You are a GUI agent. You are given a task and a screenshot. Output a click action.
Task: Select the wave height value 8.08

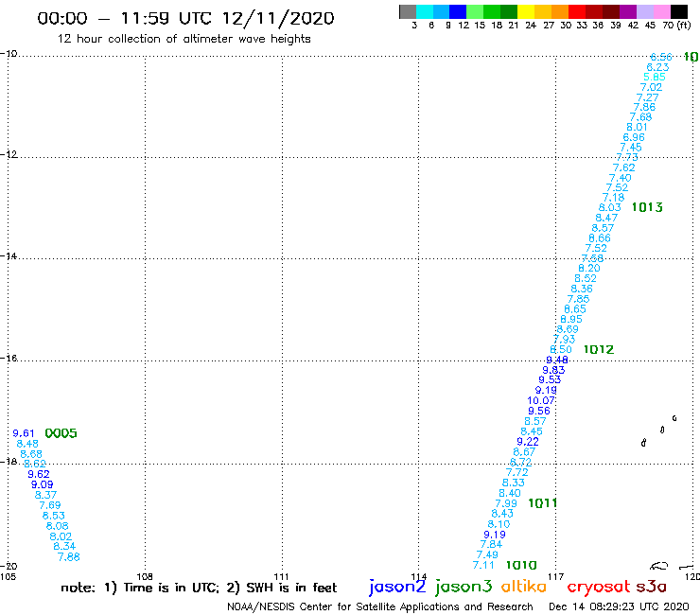click(x=57, y=526)
